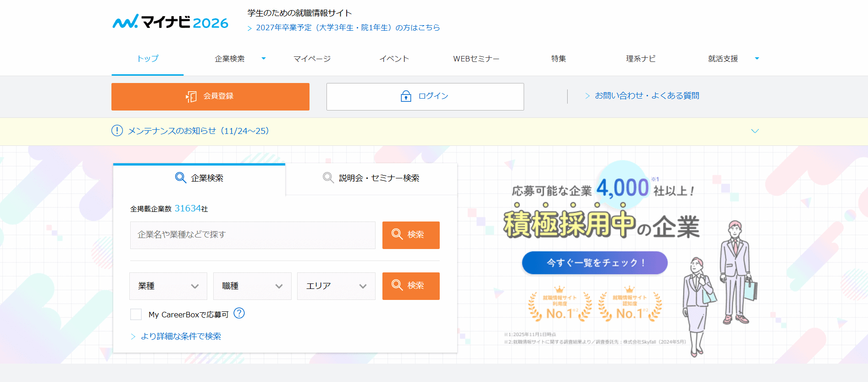Open 2027年卒業予定の方はこちら link
868x382 pixels.
pyautogui.click(x=348, y=28)
